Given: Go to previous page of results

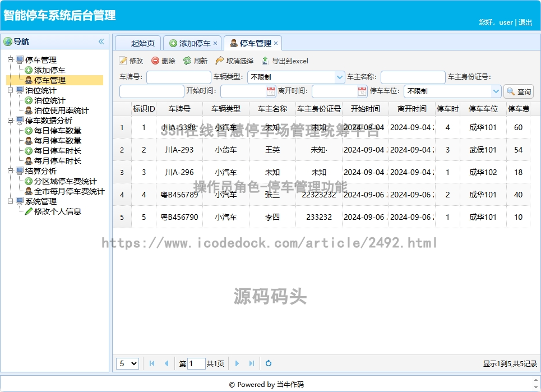Looking at the screenshot, I should pyautogui.click(x=167, y=363).
